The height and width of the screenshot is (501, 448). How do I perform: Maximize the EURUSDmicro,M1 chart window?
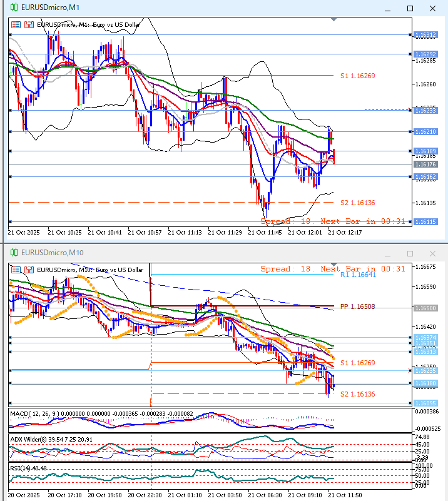(x=410, y=9)
